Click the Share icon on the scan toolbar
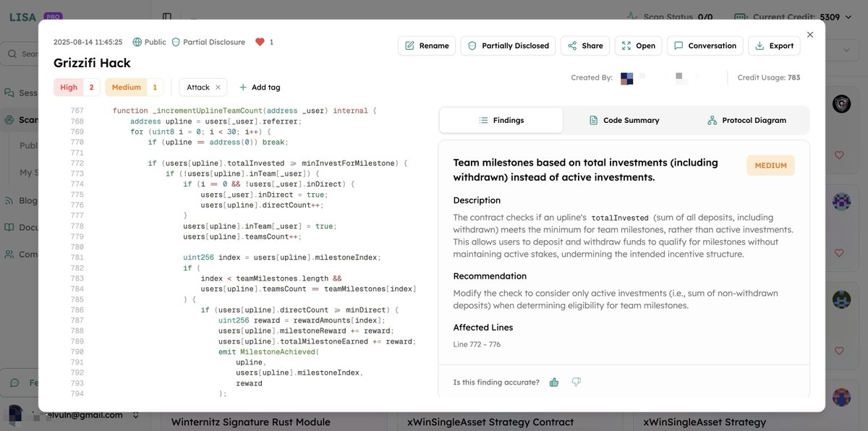 point(574,45)
